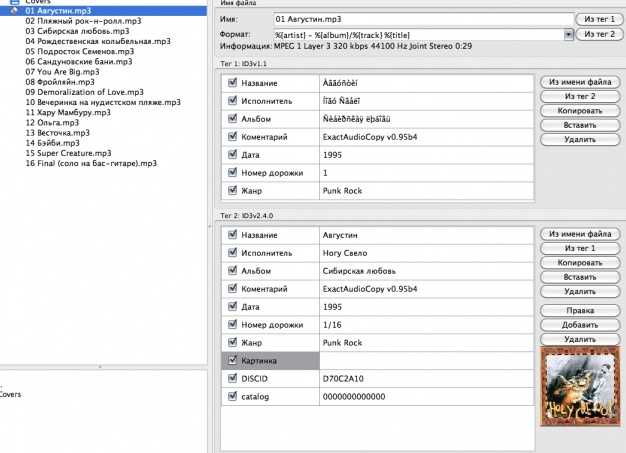Click the filename Имя input field

(421, 19)
